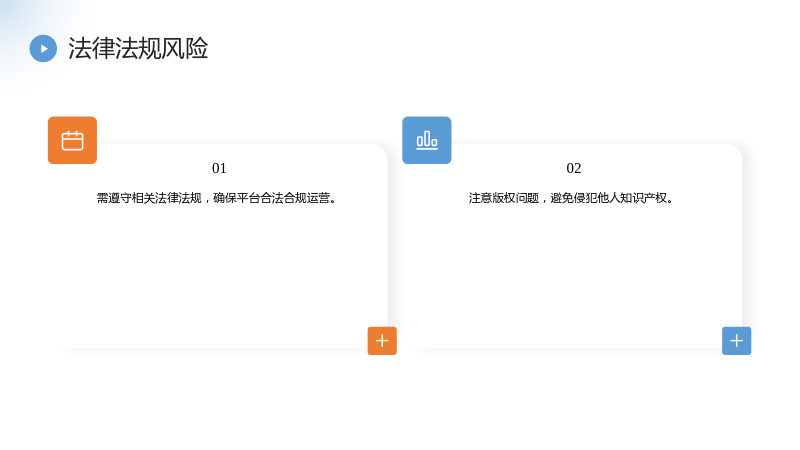Click the phrase 避免侵犯他人知识产权
This screenshot has width=800, height=450.
point(609,198)
